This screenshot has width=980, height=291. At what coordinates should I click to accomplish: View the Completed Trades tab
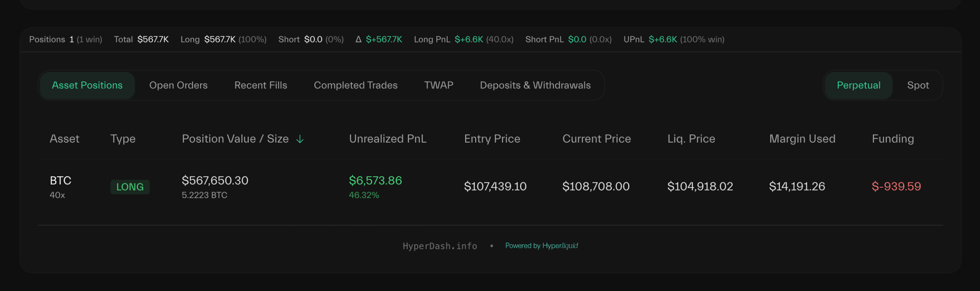click(356, 85)
